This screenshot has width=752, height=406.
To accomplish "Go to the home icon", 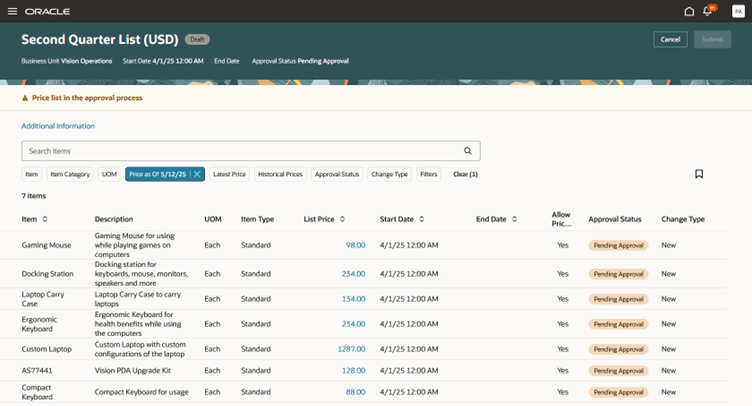I will (x=689, y=11).
